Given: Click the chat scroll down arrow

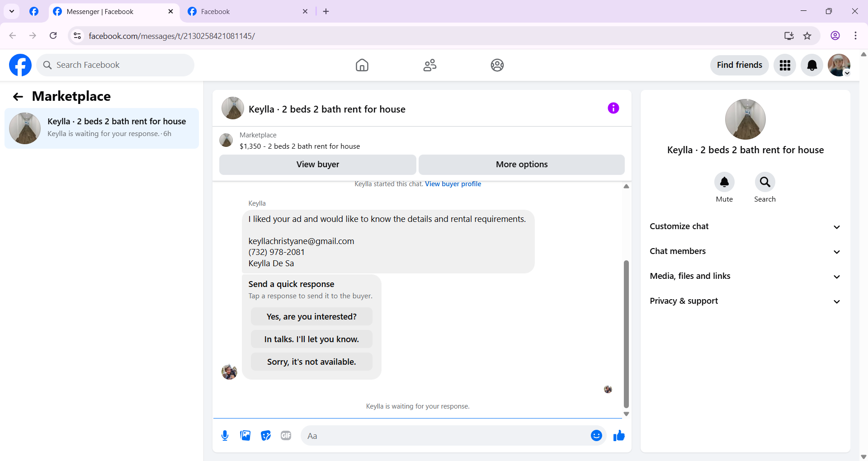Looking at the screenshot, I should pos(626,414).
